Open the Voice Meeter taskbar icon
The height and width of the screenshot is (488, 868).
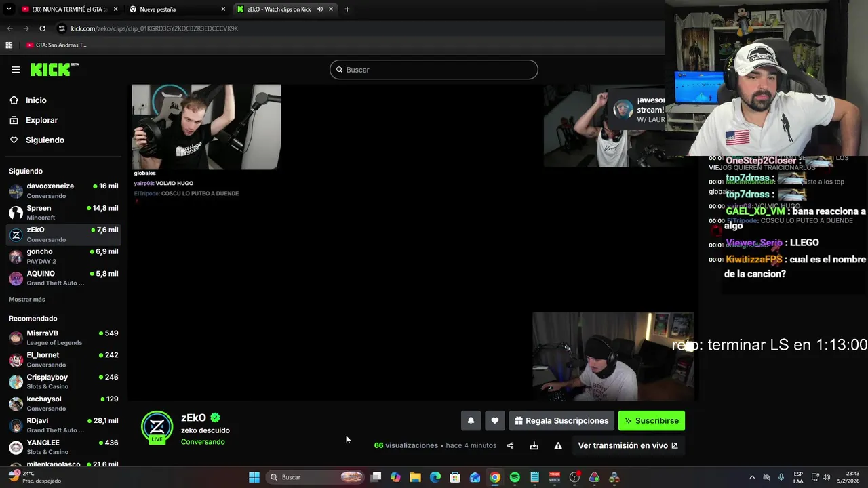[x=555, y=477]
